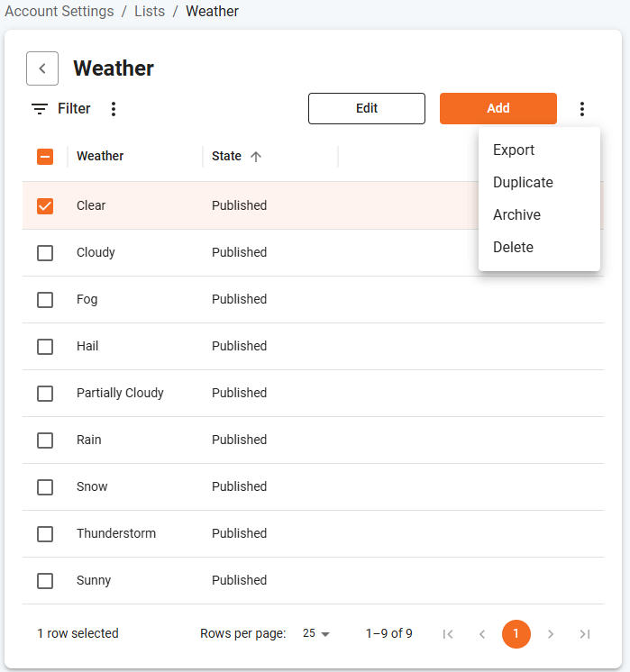630x672 pixels.
Task: Jump to the last page icon
Action: [585, 634]
